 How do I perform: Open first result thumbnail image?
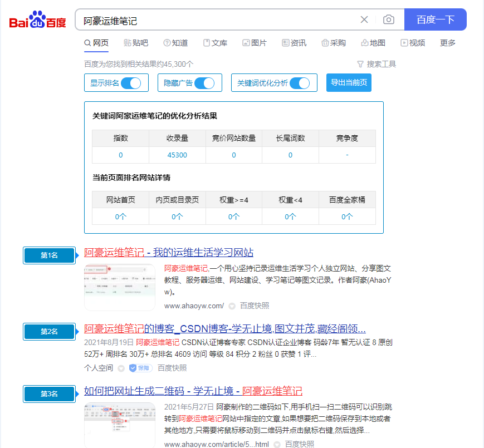[119, 287]
